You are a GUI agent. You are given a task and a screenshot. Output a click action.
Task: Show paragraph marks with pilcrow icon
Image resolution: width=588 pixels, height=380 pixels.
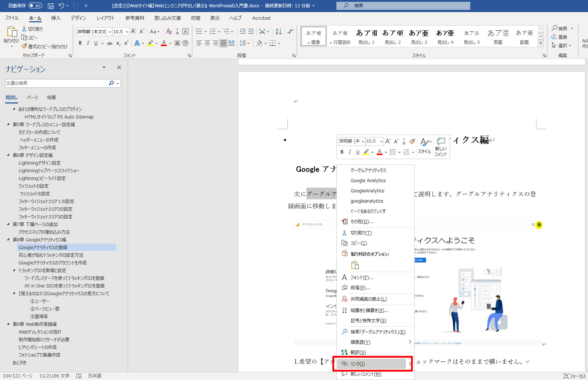290,31
